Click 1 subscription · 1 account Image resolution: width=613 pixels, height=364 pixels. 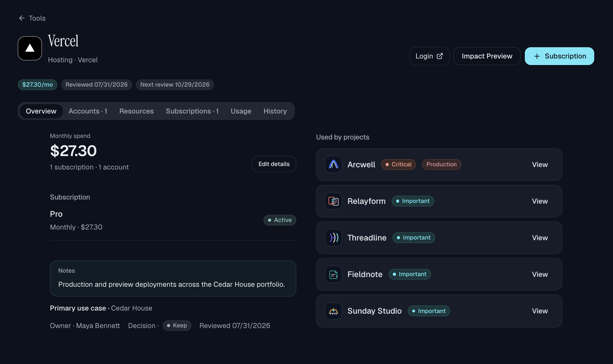point(89,167)
